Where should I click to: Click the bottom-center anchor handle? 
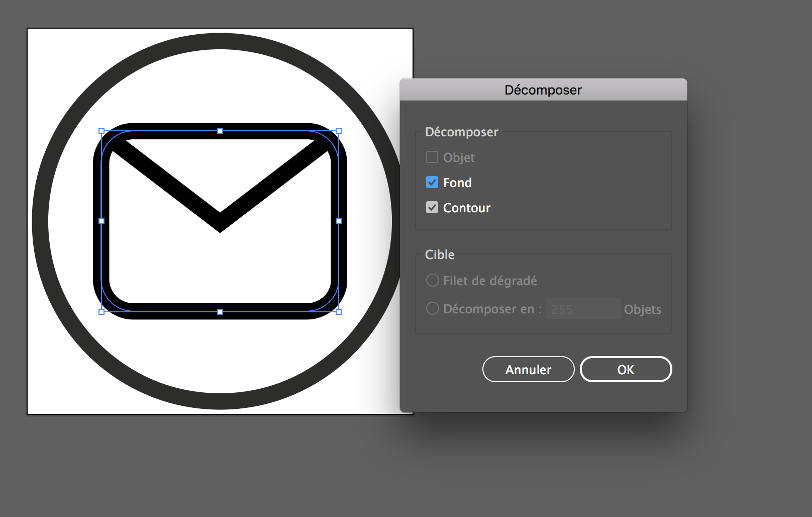pos(220,311)
